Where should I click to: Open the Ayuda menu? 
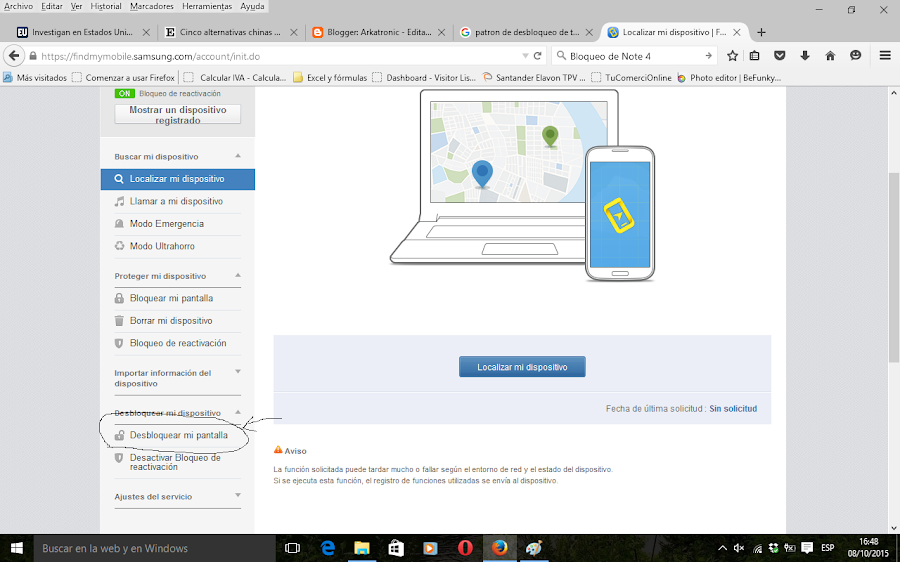click(252, 6)
